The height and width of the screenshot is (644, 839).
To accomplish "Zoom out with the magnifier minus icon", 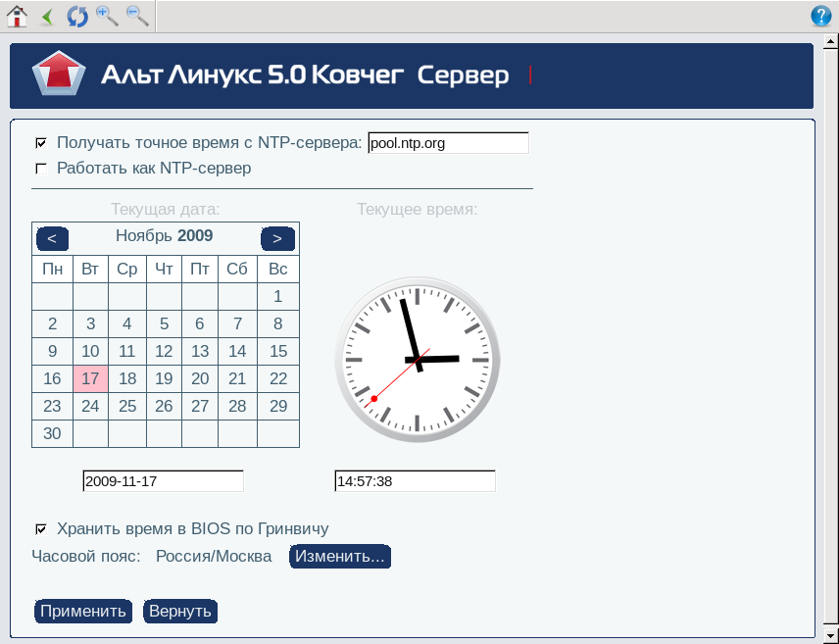I will coord(137,16).
